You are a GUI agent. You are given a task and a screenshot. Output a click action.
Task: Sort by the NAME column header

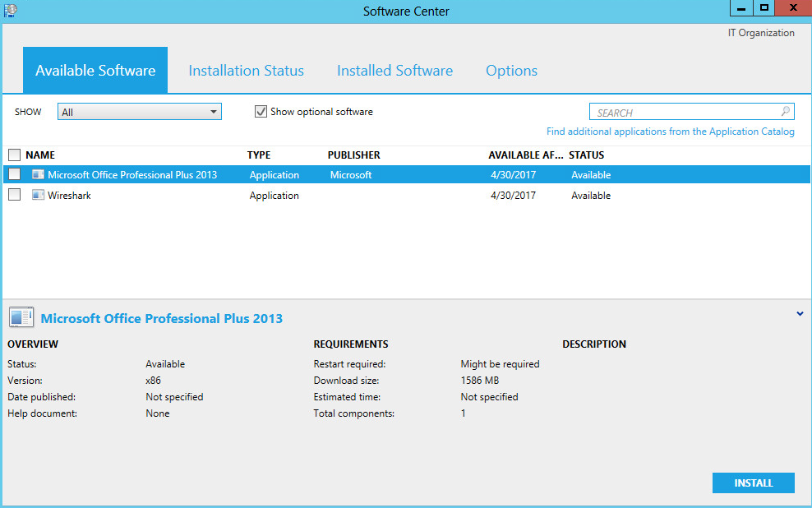coord(40,155)
